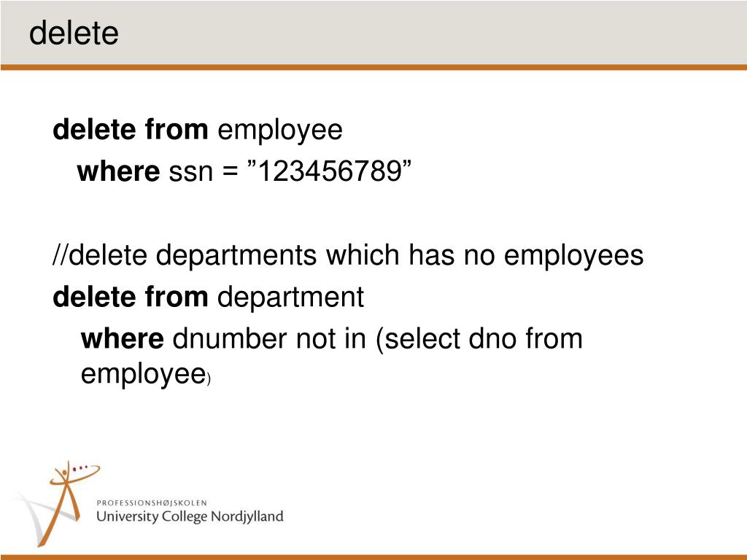The height and width of the screenshot is (560, 747).
Task: Click the SSN value "123456789"
Action: pos(330,171)
